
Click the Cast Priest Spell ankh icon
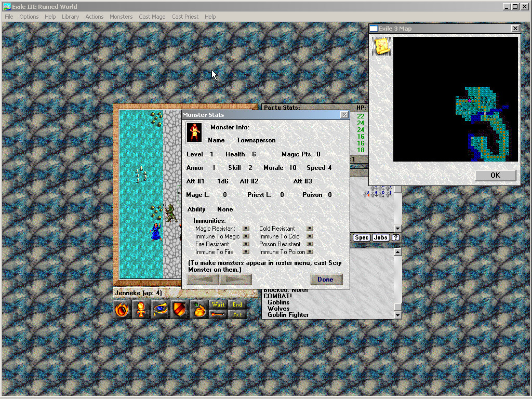pyautogui.click(x=141, y=309)
